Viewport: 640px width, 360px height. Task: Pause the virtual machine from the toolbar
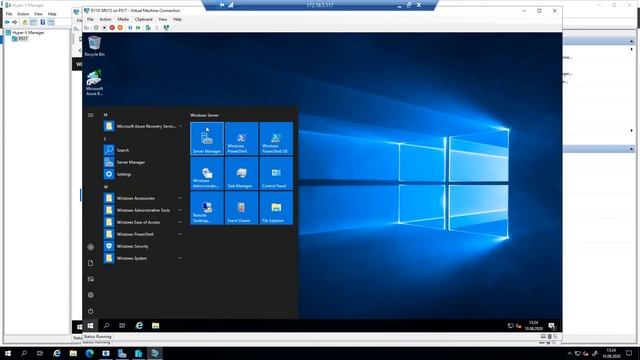pos(130,28)
